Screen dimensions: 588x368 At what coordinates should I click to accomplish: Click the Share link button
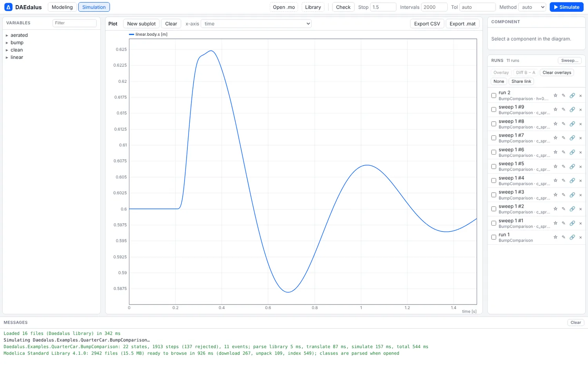(521, 82)
